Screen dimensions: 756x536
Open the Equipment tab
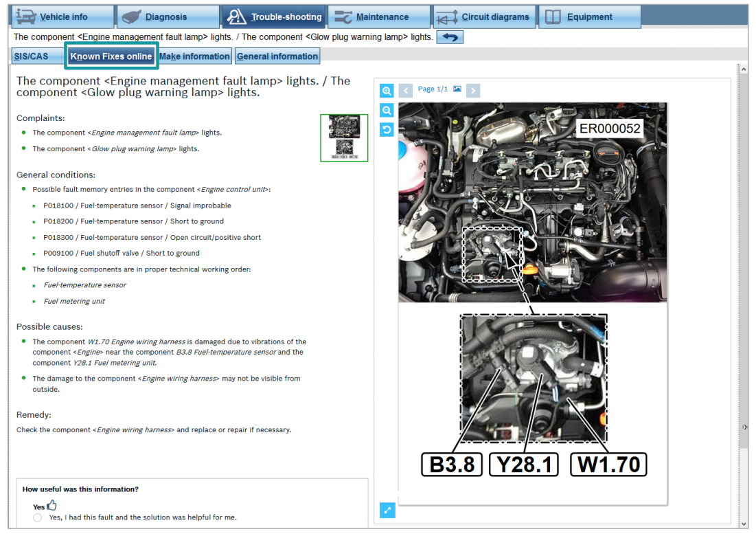point(588,16)
